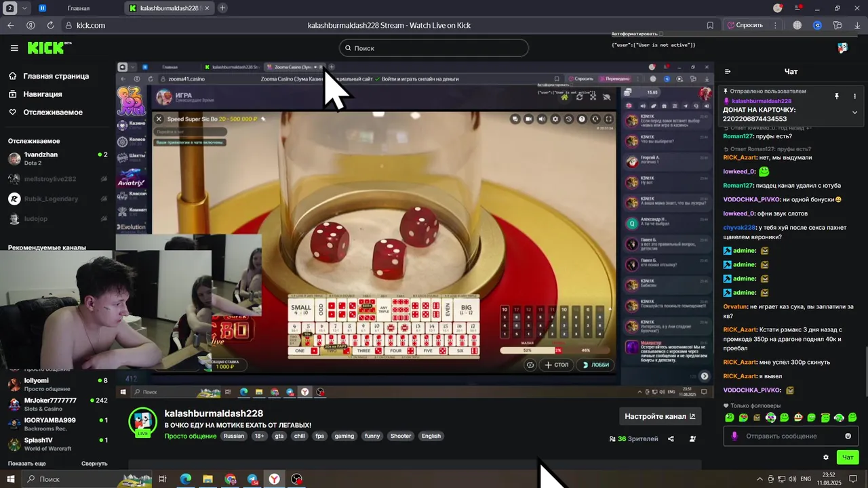Click the Поиск search field on Kick

point(434,48)
